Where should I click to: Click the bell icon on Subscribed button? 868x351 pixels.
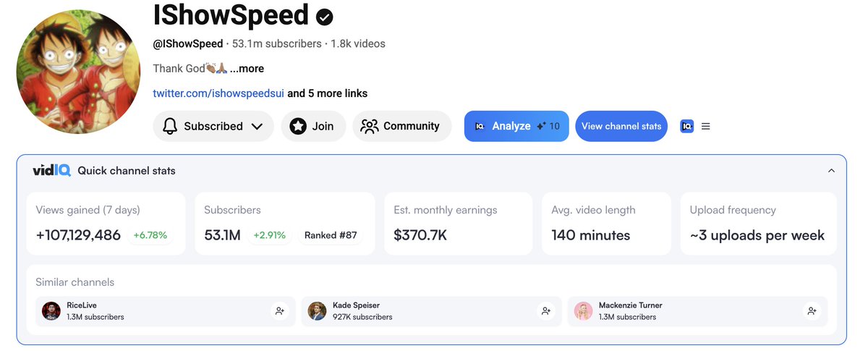(x=170, y=126)
